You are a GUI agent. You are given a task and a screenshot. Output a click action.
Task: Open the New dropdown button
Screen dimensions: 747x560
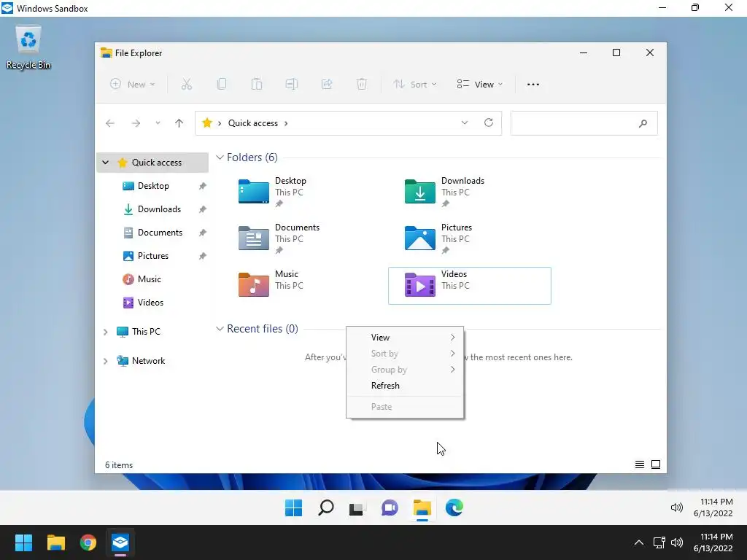(x=133, y=85)
